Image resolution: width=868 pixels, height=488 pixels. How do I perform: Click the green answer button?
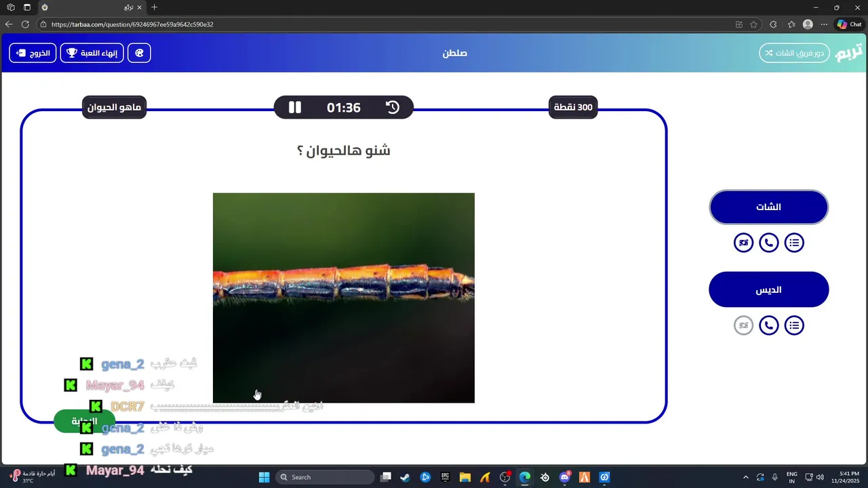pyautogui.click(x=84, y=421)
